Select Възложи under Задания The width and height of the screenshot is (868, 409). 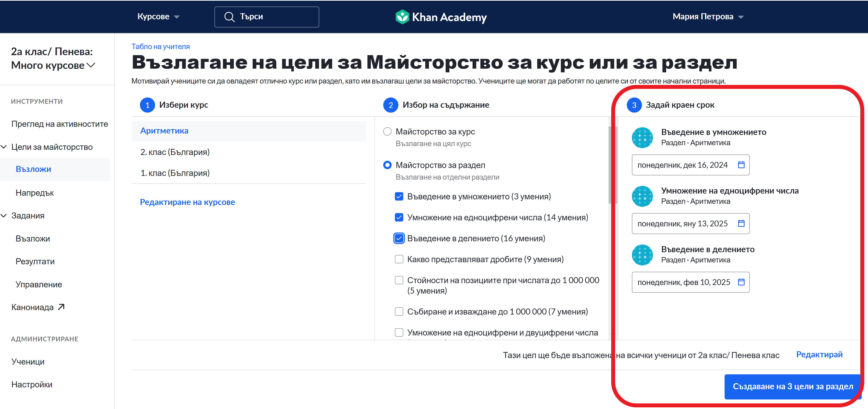33,238
